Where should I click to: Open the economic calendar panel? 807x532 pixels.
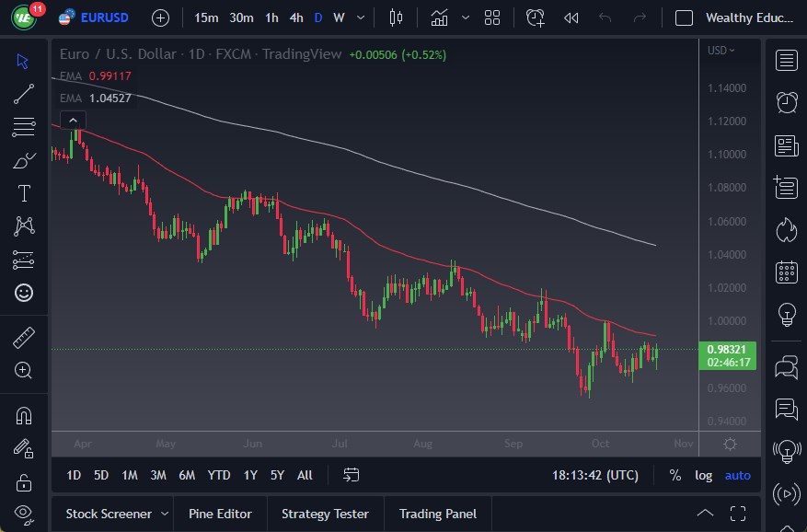click(786, 272)
